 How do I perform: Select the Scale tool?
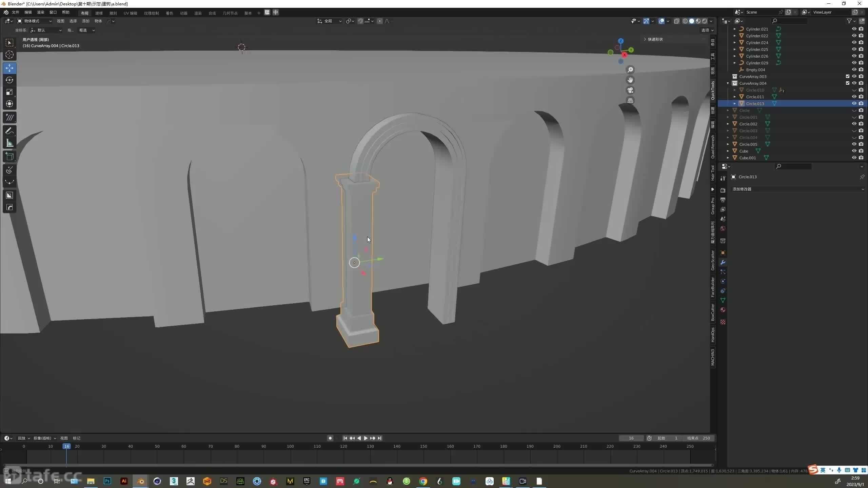click(9, 92)
